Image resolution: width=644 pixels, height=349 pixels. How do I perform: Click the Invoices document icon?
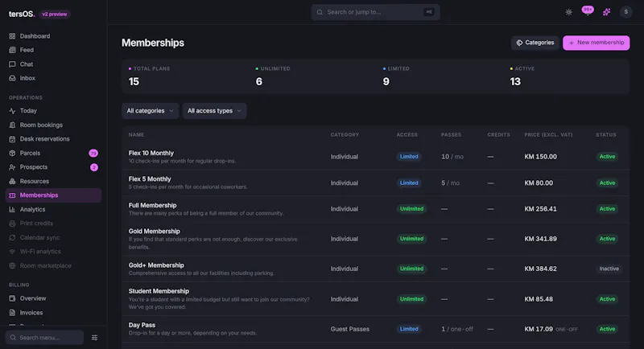coord(12,313)
